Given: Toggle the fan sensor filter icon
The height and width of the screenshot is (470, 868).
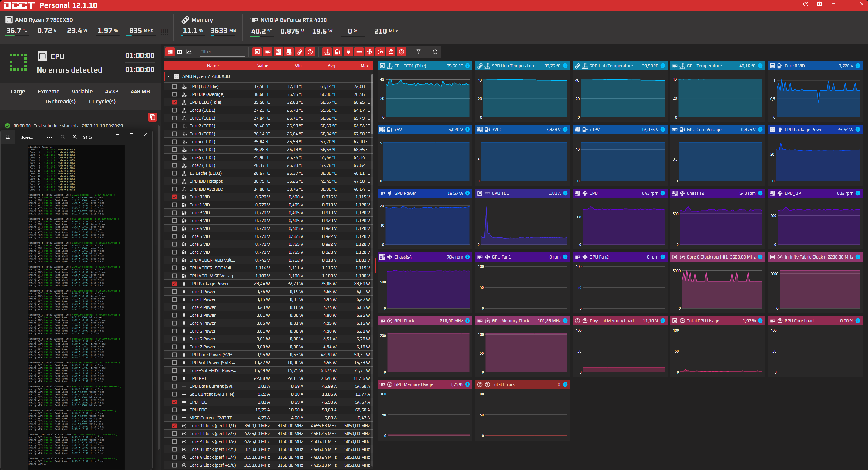Looking at the screenshot, I should 370,52.
